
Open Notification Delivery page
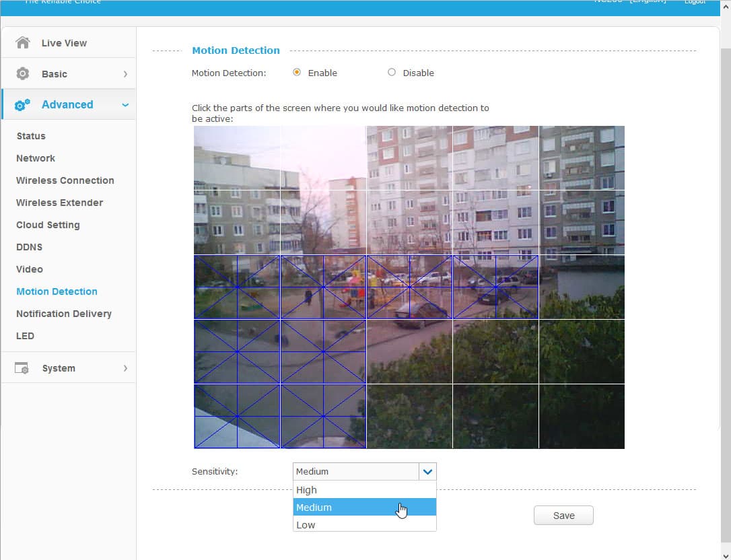(64, 314)
